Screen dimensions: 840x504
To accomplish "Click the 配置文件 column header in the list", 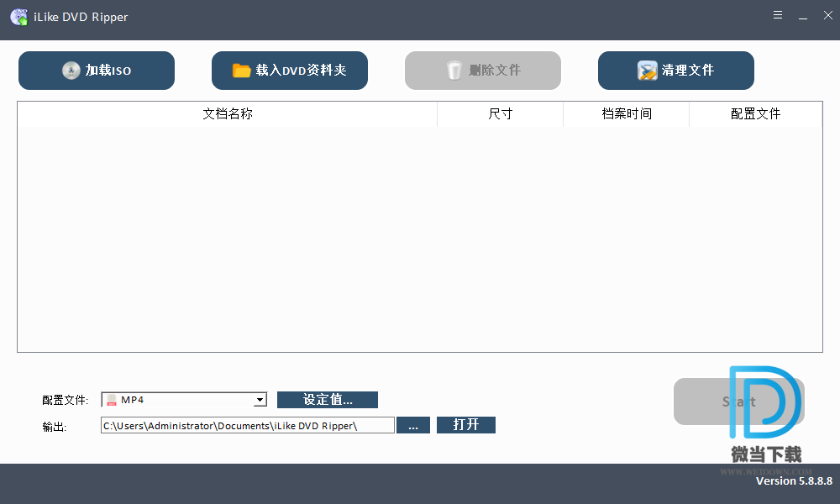I will (x=755, y=114).
